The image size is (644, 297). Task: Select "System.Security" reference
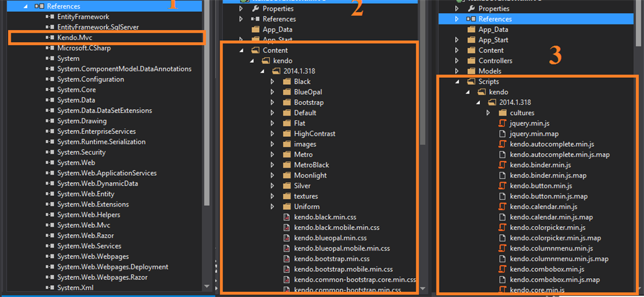click(81, 152)
